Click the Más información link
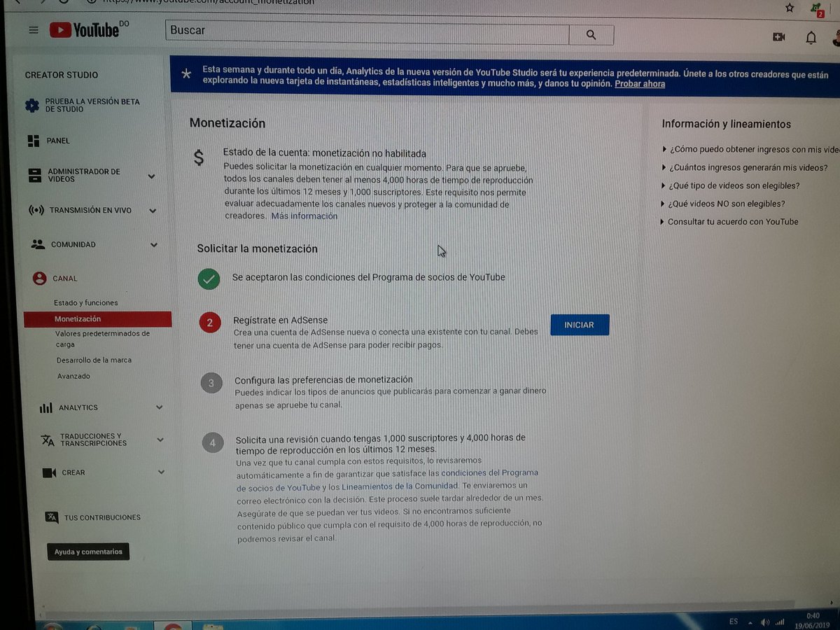The width and height of the screenshot is (840, 630). (304, 216)
